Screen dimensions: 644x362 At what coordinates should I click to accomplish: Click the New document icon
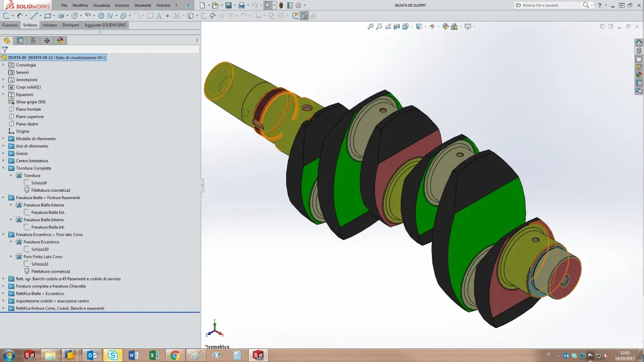click(202, 5)
